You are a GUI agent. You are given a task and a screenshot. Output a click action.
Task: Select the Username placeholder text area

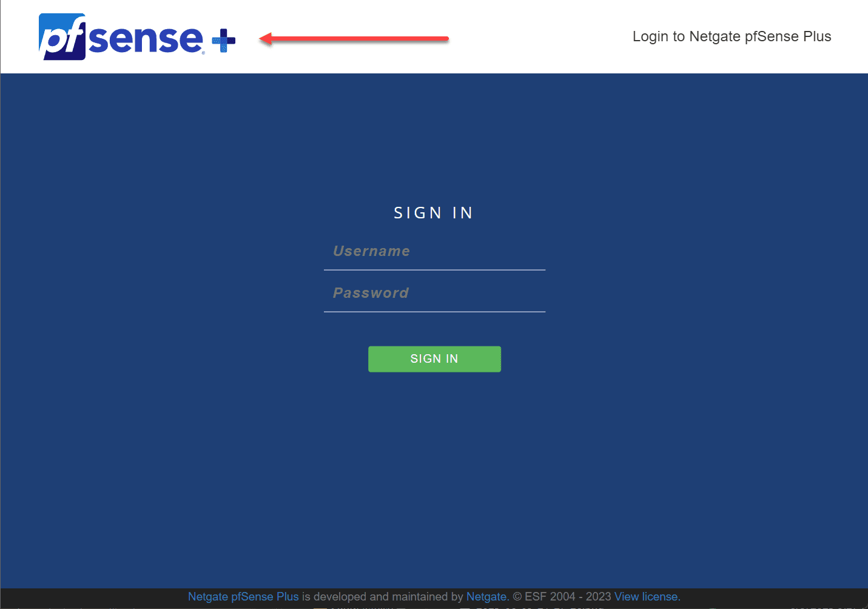(372, 251)
